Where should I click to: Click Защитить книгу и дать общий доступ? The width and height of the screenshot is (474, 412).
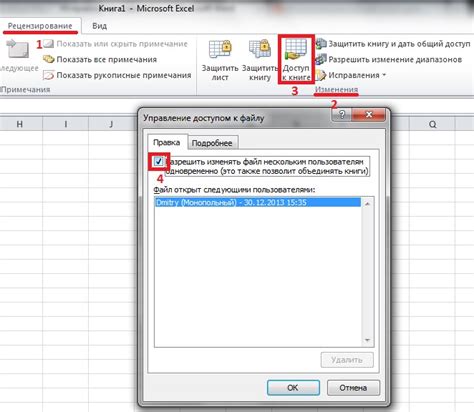pos(393,44)
